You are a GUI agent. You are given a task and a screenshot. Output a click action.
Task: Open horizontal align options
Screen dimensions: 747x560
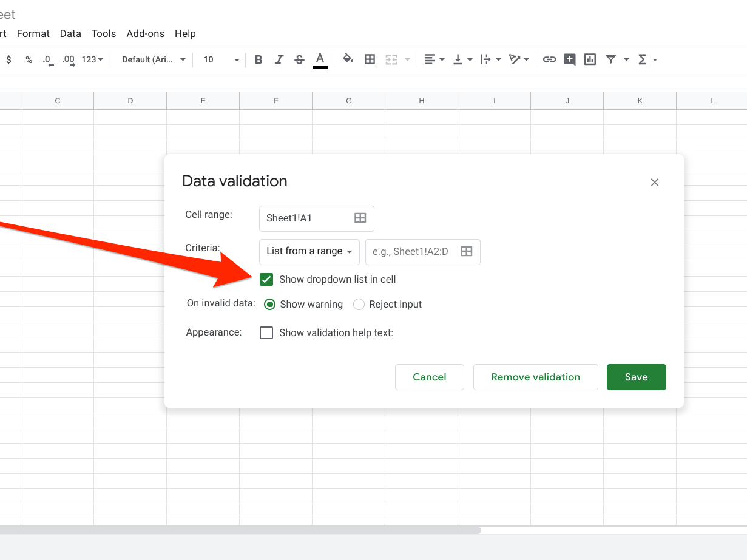point(434,59)
